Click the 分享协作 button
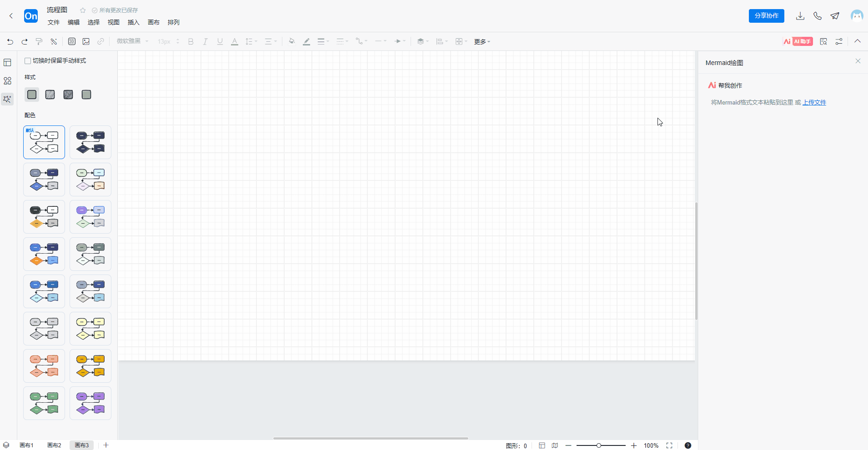868x450 pixels. pyautogui.click(x=766, y=16)
